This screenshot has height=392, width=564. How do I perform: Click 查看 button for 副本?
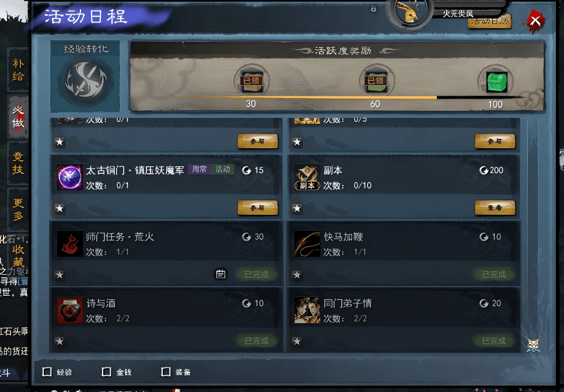(x=495, y=208)
